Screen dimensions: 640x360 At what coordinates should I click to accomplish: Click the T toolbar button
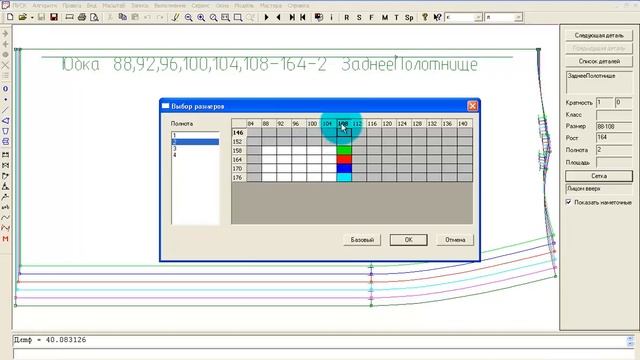pos(396,18)
